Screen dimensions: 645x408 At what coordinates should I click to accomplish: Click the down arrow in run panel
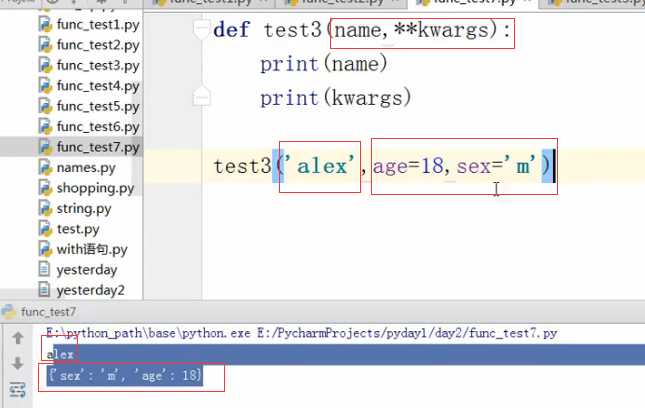pyautogui.click(x=18, y=364)
